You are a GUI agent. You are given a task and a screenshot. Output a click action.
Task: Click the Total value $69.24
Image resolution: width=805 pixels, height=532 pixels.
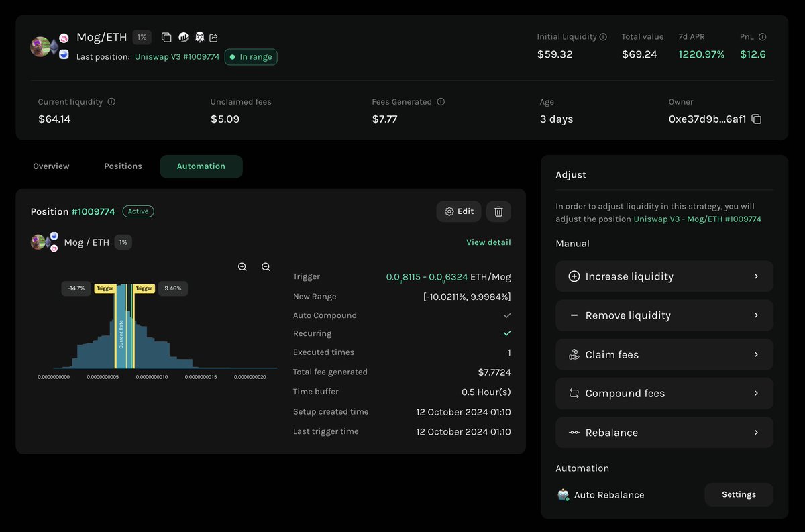[x=639, y=54]
